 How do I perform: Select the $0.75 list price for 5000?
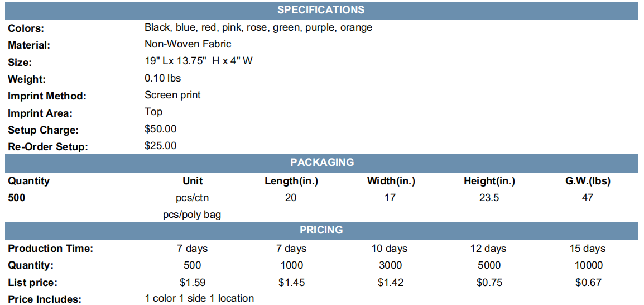[489, 283]
